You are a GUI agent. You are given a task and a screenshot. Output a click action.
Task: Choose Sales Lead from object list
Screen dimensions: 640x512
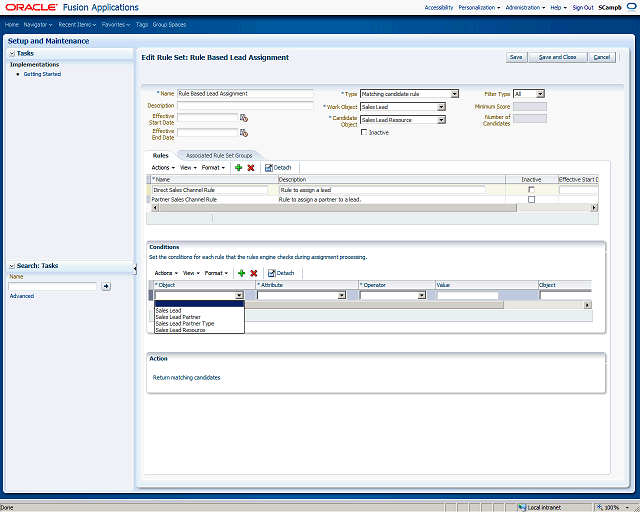point(168,310)
